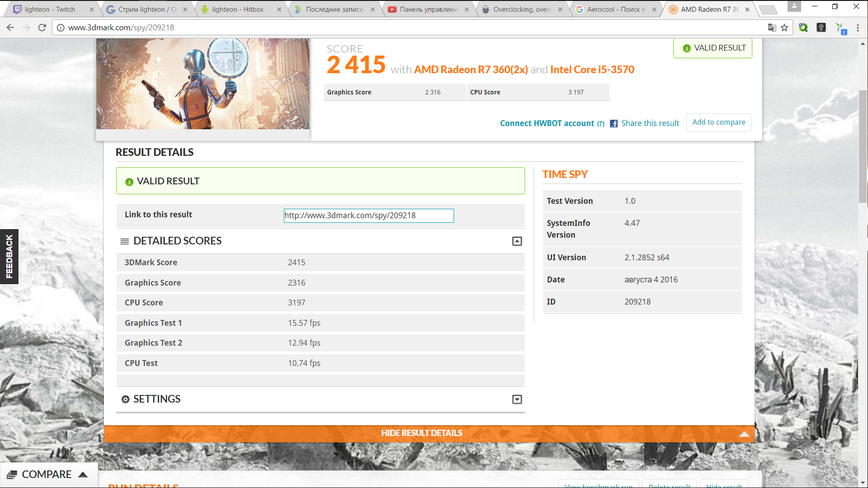Close the Aerocool search tab

(x=654, y=9)
